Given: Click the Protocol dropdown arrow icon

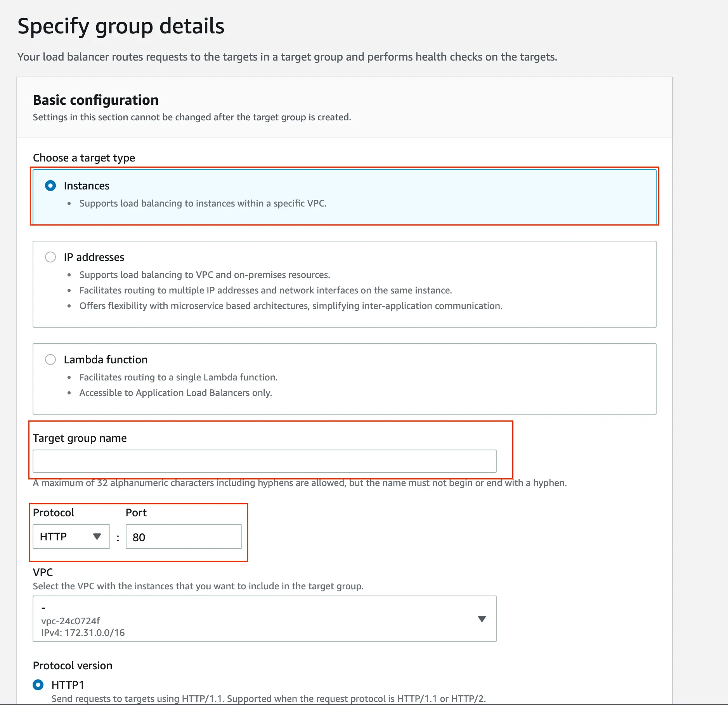Looking at the screenshot, I should 97,537.
